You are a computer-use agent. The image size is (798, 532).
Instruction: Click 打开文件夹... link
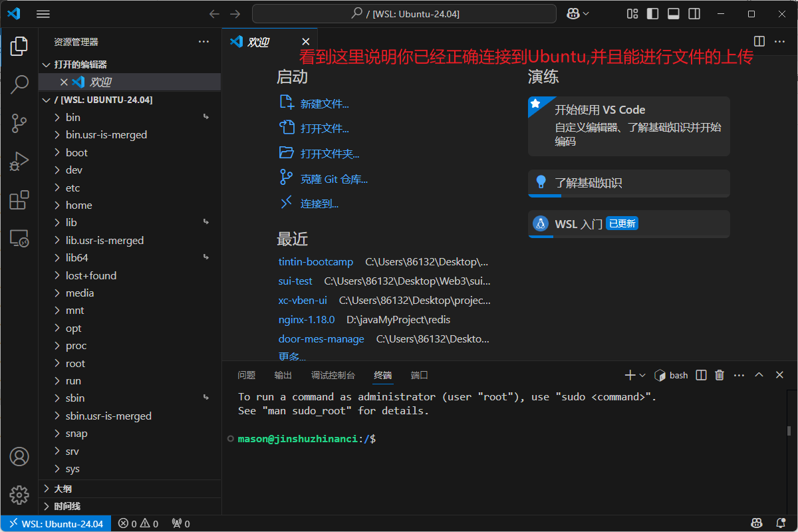click(x=330, y=154)
